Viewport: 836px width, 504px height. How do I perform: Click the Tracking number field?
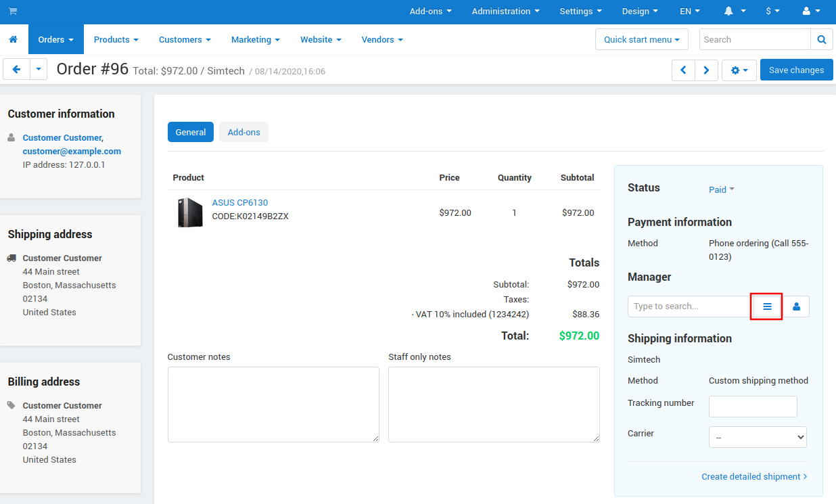point(753,407)
